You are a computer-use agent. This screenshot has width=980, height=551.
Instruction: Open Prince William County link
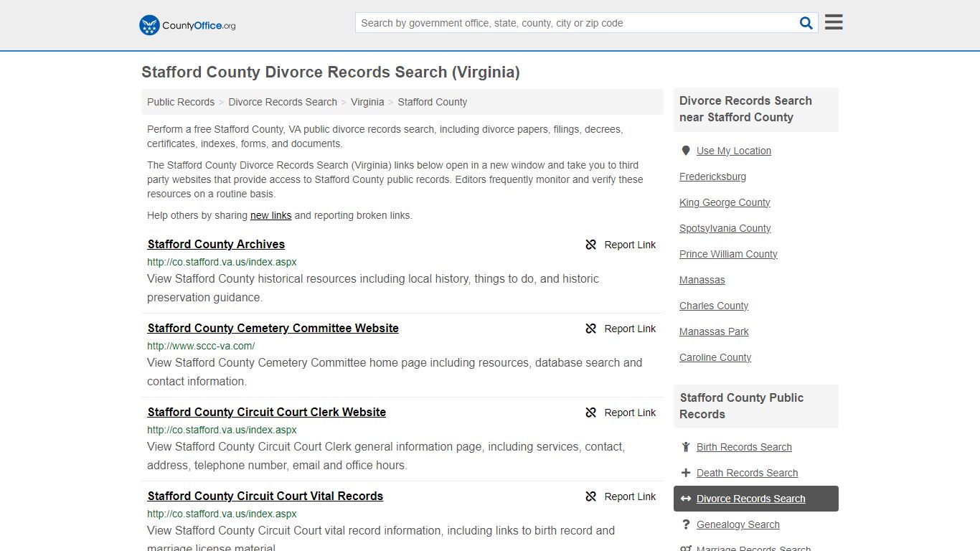[x=728, y=254]
